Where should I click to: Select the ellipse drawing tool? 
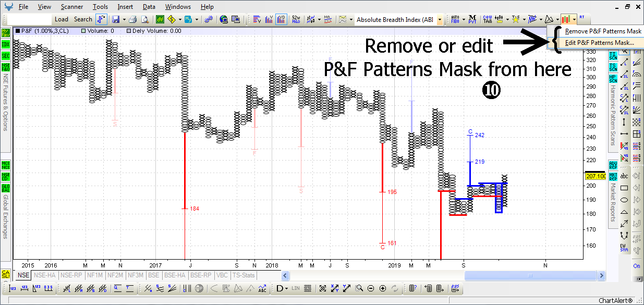coord(624,200)
